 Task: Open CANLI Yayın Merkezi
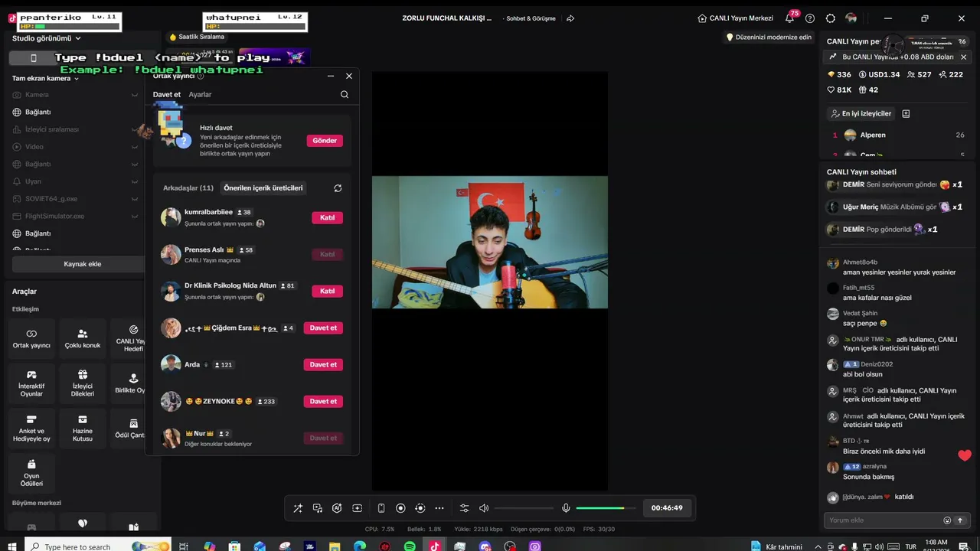point(736,18)
